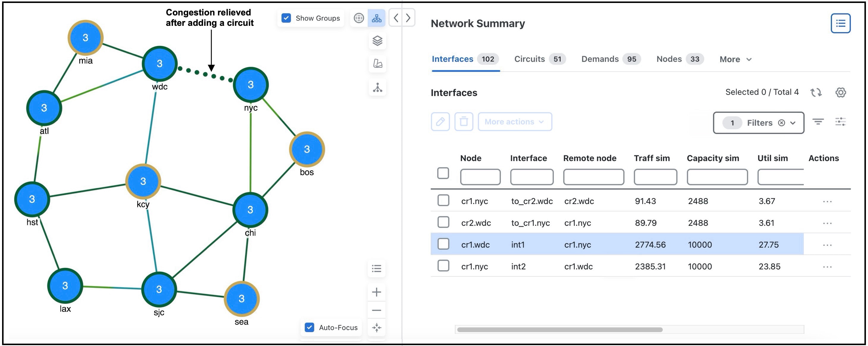
Task: Open the More actions dropdown
Action: [515, 121]
